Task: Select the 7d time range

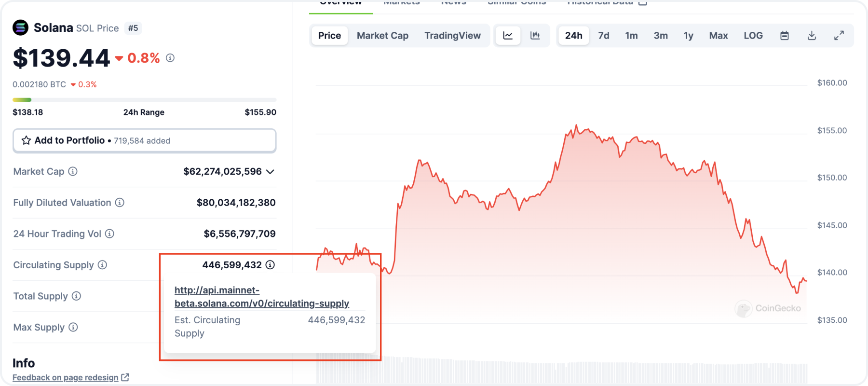Action: (604, 36)
